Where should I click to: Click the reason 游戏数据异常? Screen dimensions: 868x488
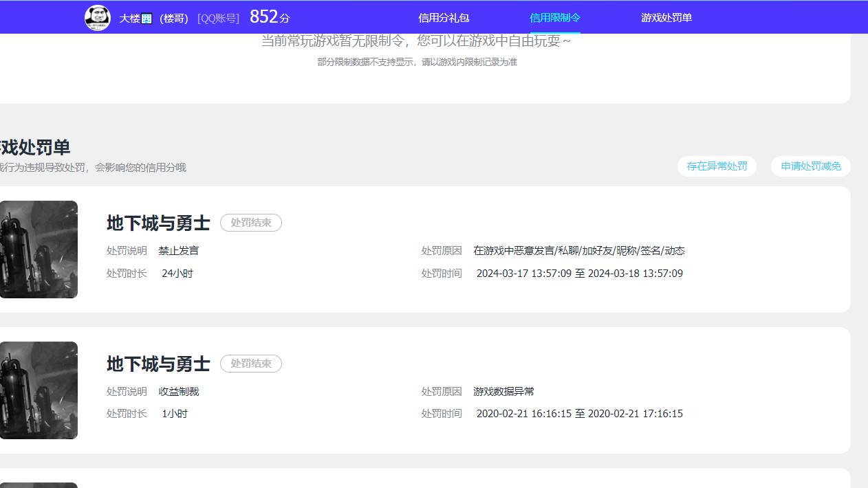click(x=504, y=392)
